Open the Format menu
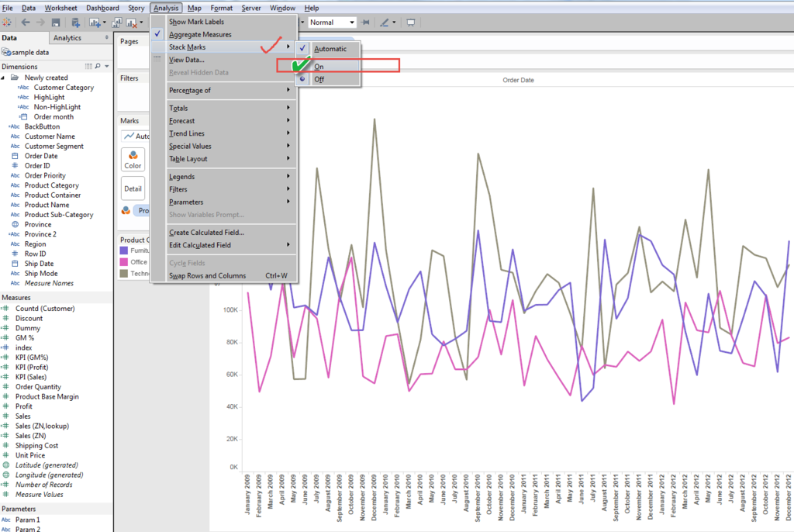Screen dimensions: 794x532 (221, 8)
